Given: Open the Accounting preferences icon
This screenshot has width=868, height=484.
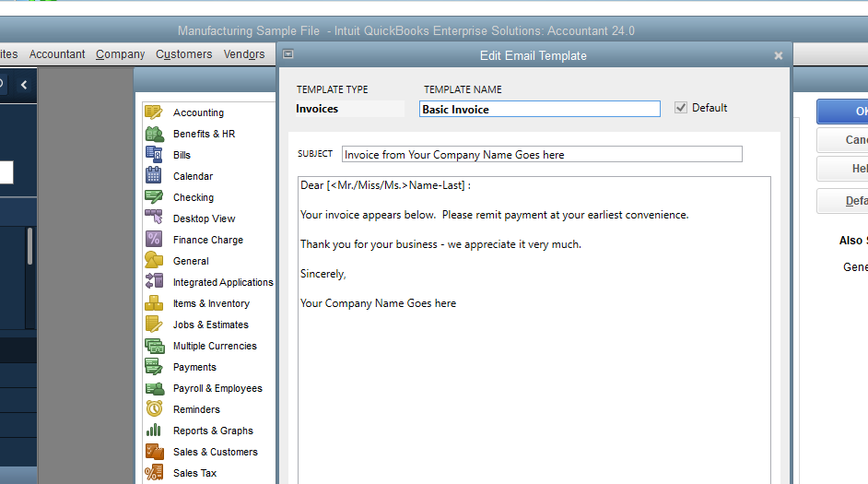Looking at the screenshot, I should click(x=154, y=112).
